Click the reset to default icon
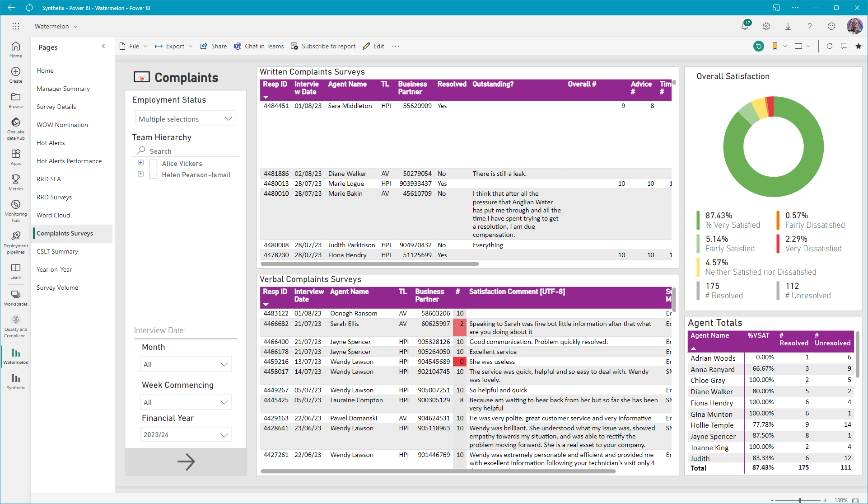868x504 pixels. tap(759, 46)
